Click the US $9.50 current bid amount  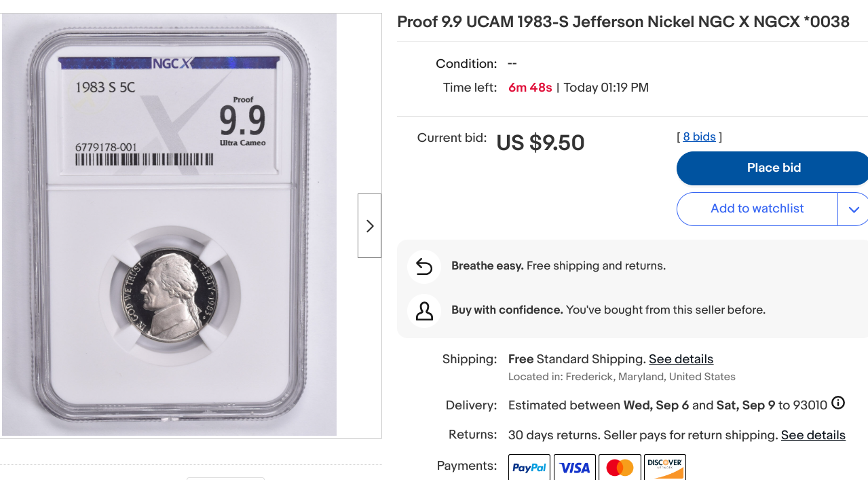pyautogui.click(x=540, y=143)
